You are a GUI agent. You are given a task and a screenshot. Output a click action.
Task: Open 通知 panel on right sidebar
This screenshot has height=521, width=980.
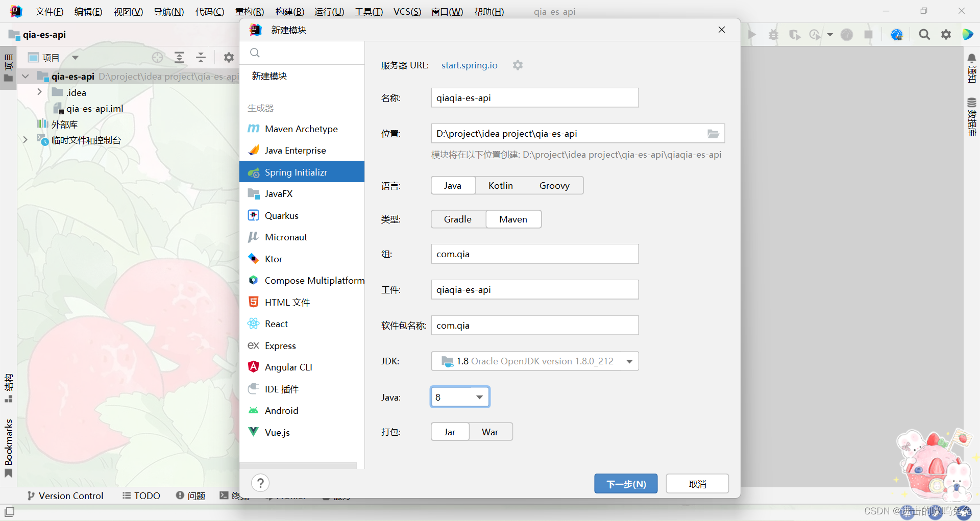pos(972,68)
